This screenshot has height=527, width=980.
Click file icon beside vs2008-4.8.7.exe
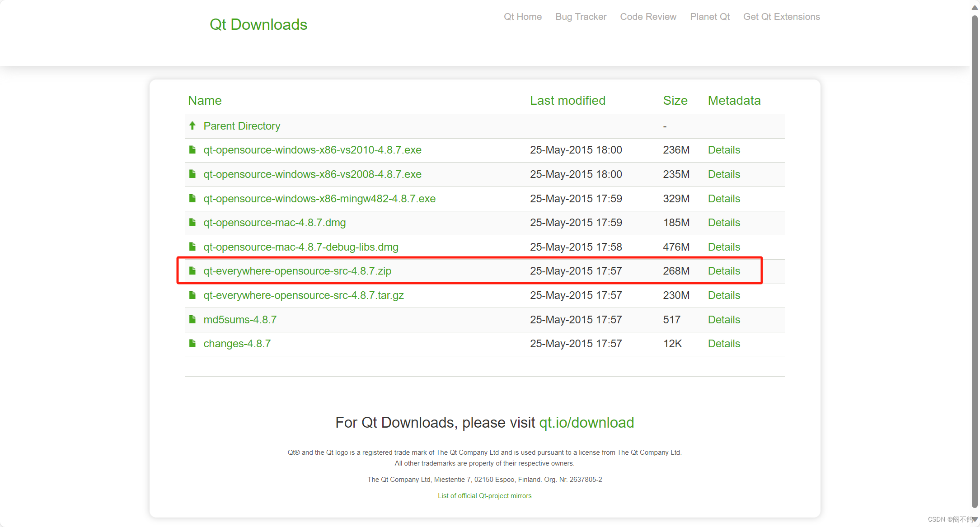point(192,174)
